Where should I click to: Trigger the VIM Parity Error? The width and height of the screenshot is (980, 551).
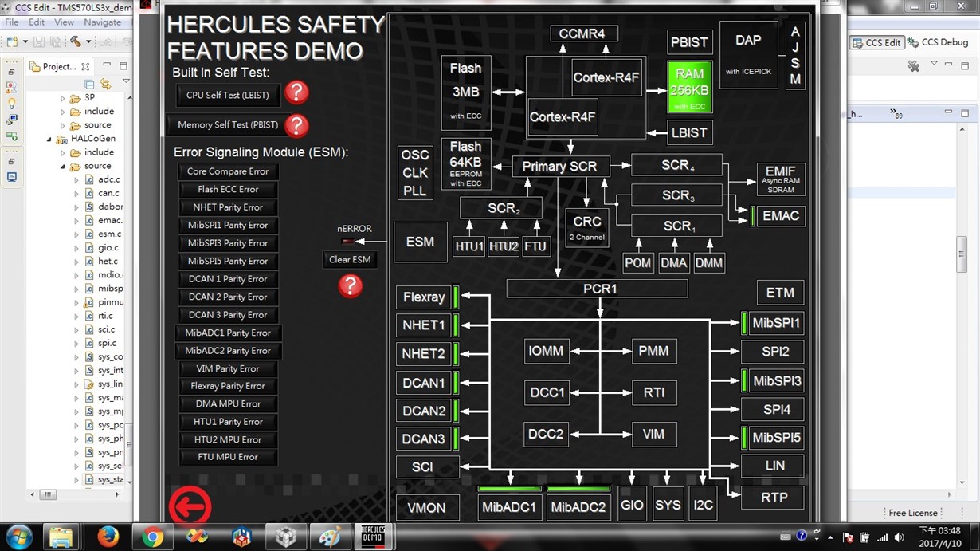tap(228, 369)
